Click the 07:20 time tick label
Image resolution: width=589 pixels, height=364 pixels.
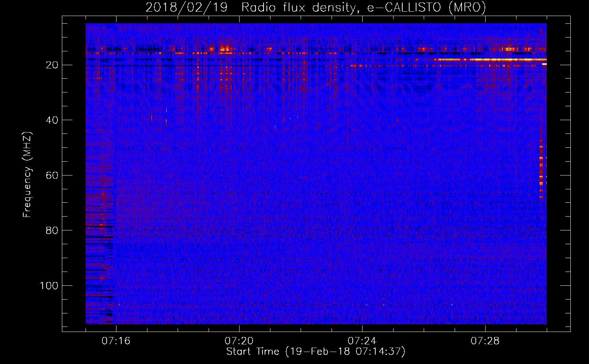(239, 341)
